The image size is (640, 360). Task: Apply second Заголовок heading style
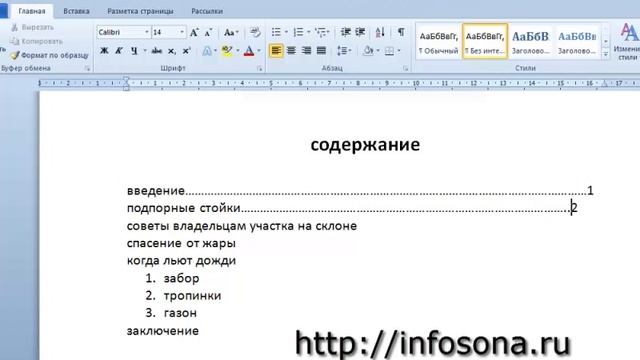click(x=577, y=42)
